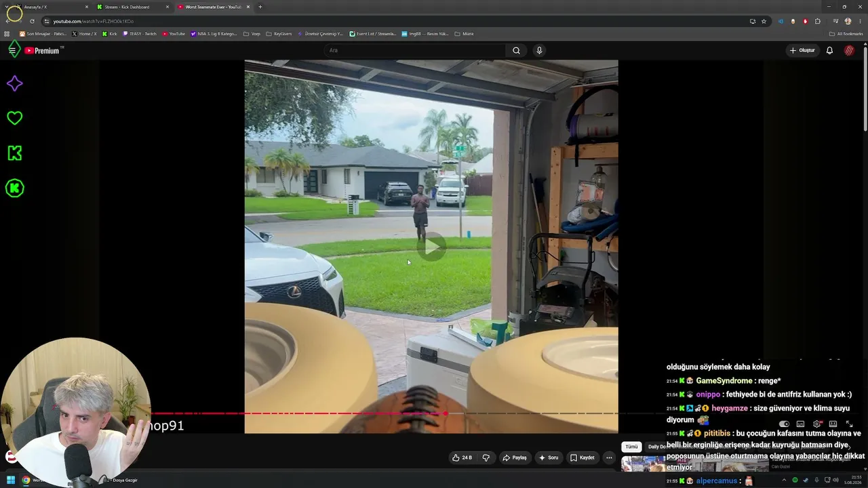Click the green heart overlay icon
The image size is (868, 488).
coord(14,118)
